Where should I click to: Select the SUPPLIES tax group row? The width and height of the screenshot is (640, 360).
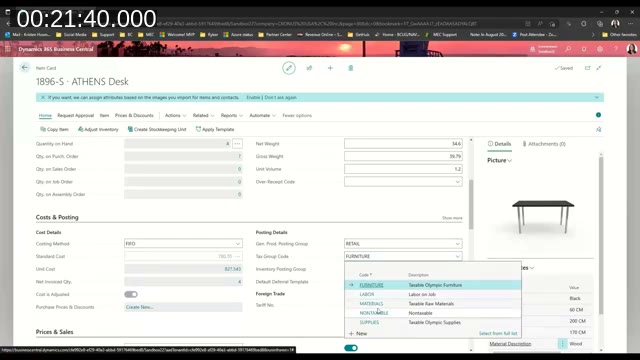click(x=433, y=322)
